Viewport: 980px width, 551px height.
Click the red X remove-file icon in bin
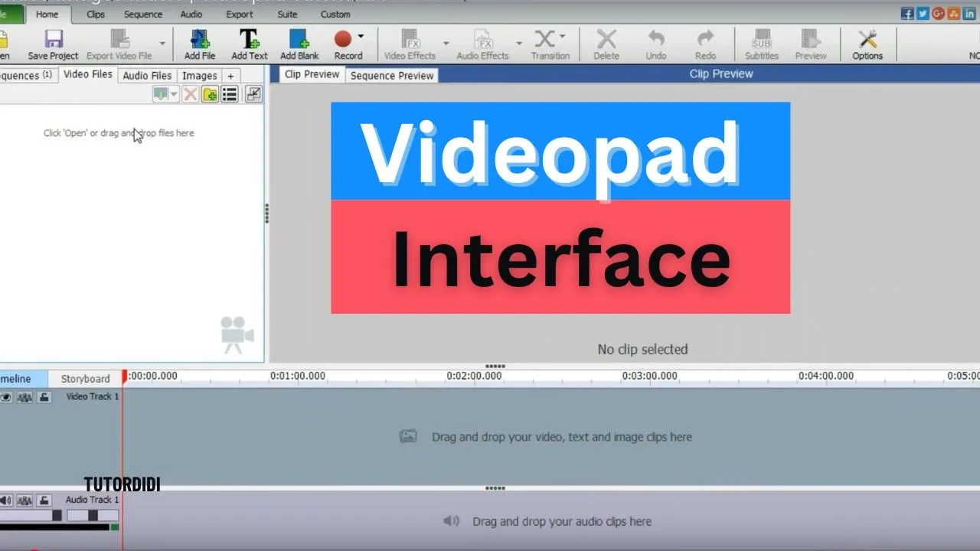click(190, 94)
